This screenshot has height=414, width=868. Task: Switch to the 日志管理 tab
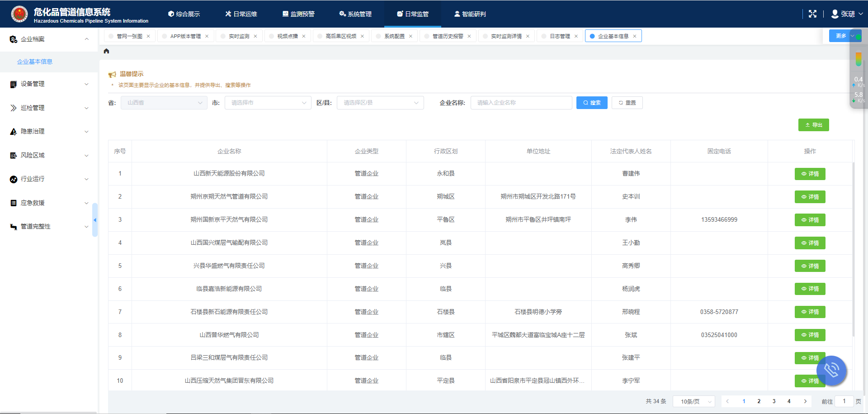[560, 36]
